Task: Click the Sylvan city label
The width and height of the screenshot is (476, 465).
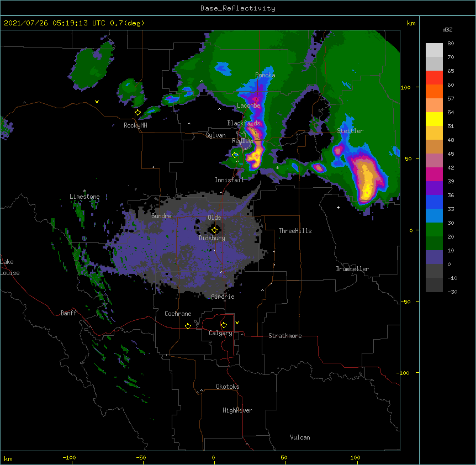Action: (215, 135)
